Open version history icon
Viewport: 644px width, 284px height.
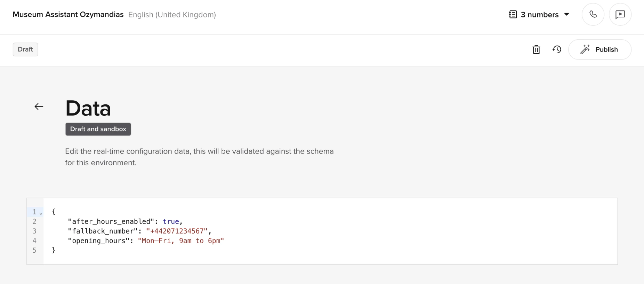[557, 50]
